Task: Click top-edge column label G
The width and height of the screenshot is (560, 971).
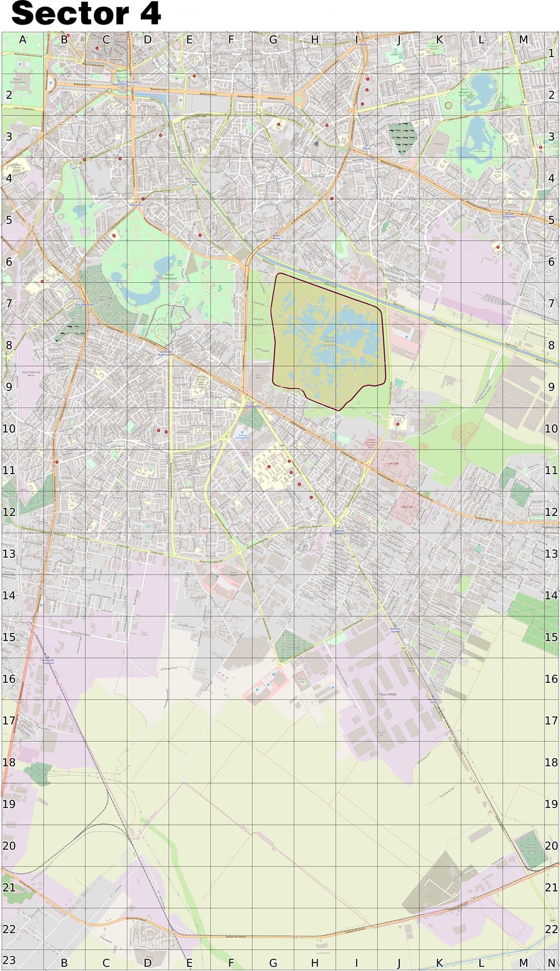Action: pyautogui.click(x=273, y=40)
